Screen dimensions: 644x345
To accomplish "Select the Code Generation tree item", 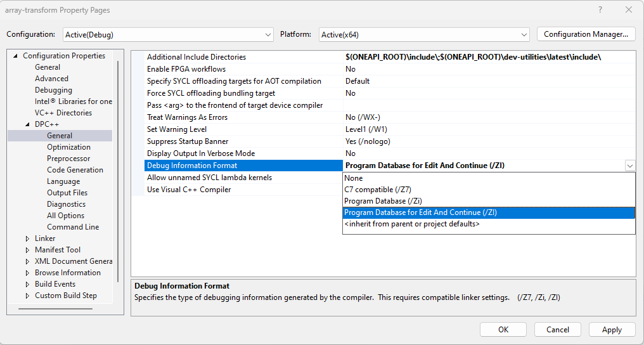I will 75,170.
